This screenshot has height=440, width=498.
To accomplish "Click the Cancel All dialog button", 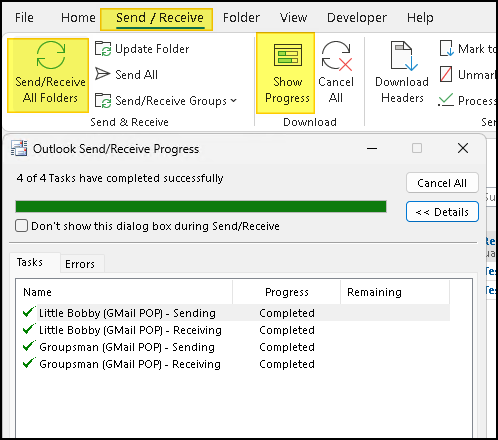I will tap(442, 183).
